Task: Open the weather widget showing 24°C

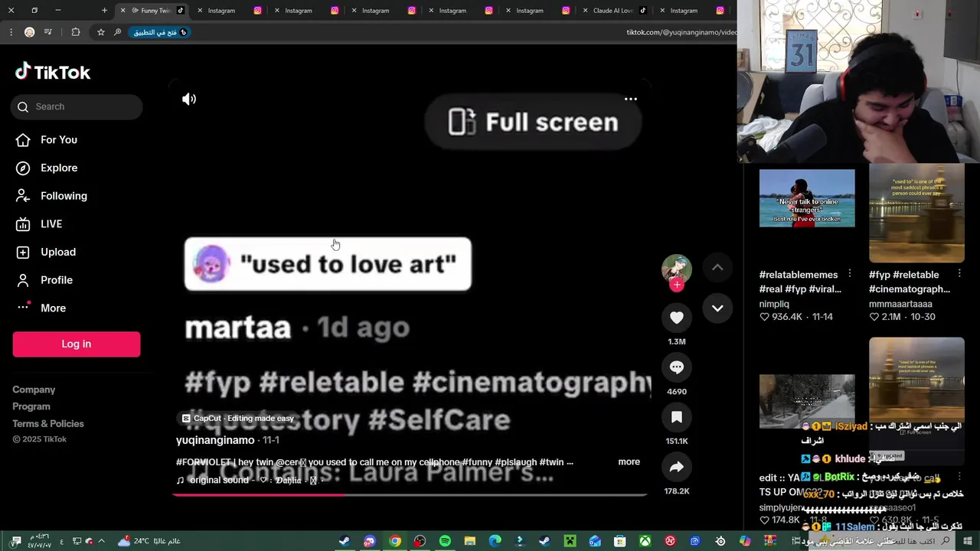Action: coord(149,541)
